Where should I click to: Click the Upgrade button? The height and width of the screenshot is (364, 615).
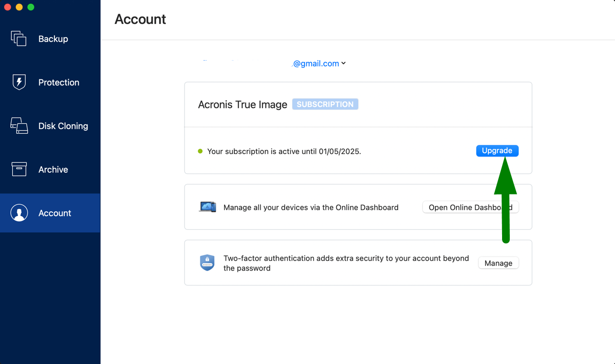497,150
